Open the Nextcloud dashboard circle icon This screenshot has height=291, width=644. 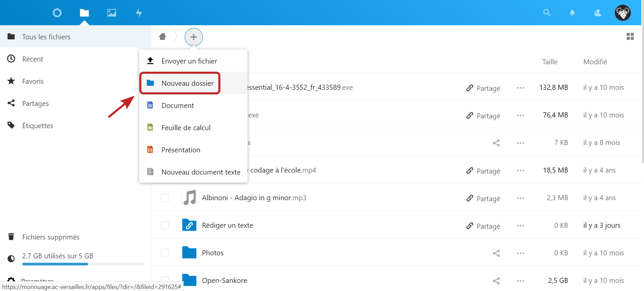pyautogui.click(x=57, y=13)
